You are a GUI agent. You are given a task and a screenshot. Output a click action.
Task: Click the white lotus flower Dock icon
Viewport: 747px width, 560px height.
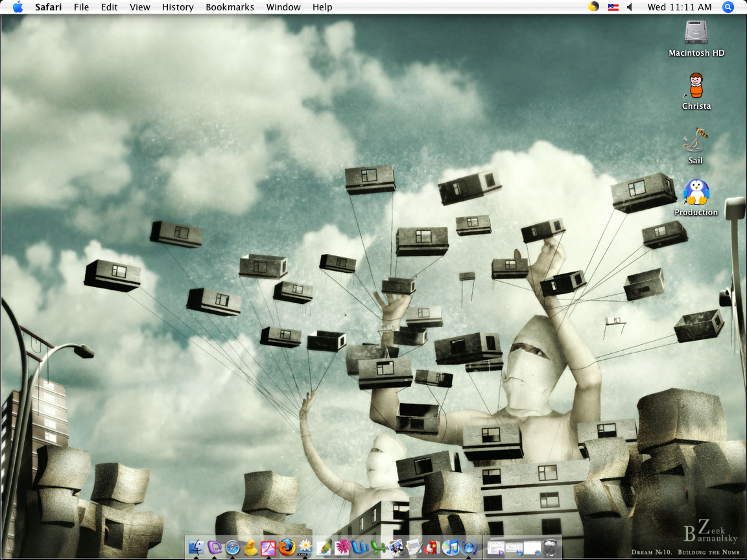tap(305, 548)
